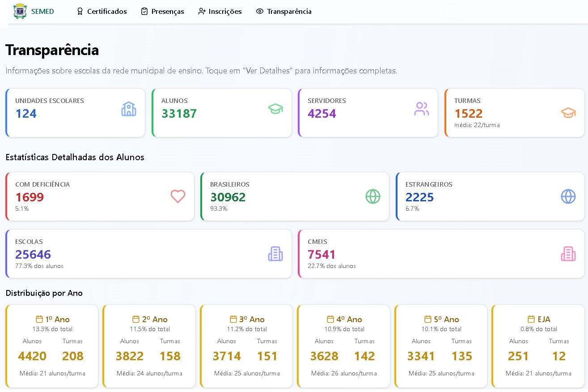Open the Presenças menu item
Screen dimensions: 588x392
click(162, 12)
